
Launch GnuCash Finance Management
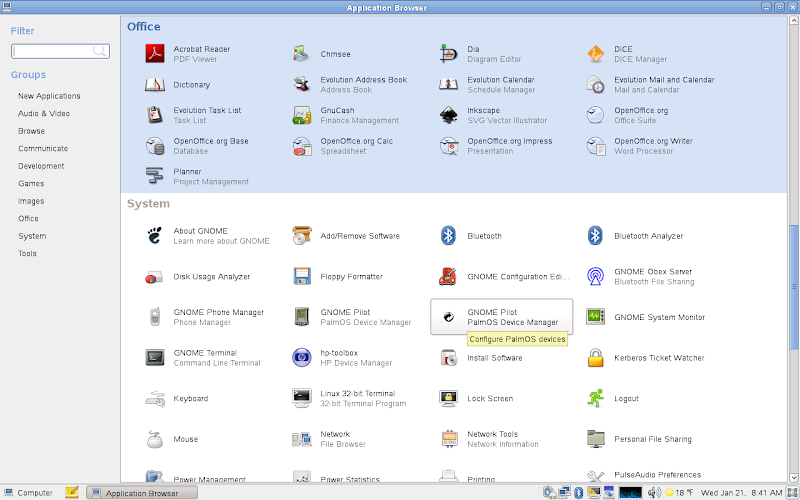click(x=346, y=115)
